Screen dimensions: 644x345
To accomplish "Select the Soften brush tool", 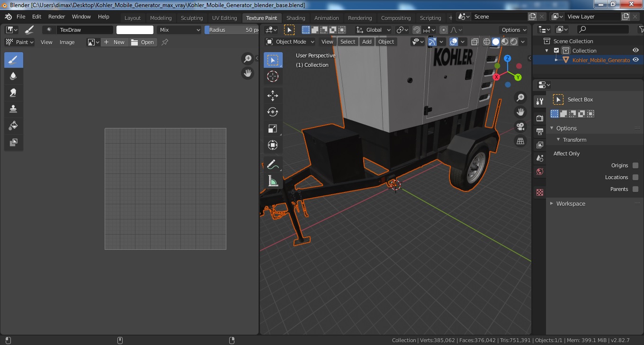I will pyautogui.click(x=13, y=76).
